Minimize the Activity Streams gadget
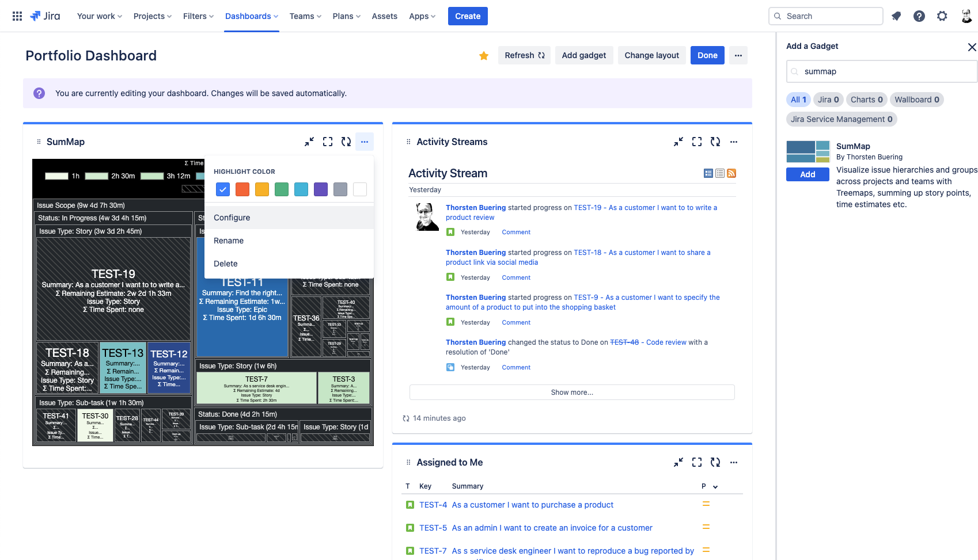 pos(678,142)
